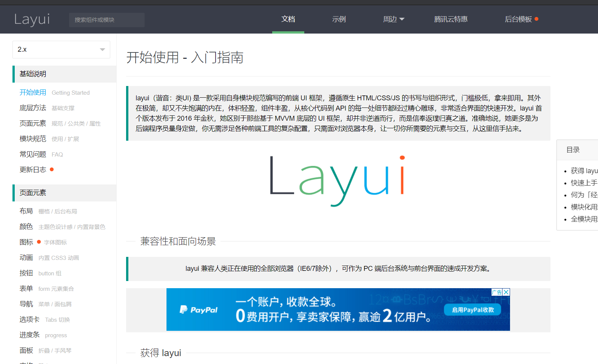The height and width of the screenshot is (364, 598).
Task: Open 按钮 button 组 page
Action: [x=41, y=273]
